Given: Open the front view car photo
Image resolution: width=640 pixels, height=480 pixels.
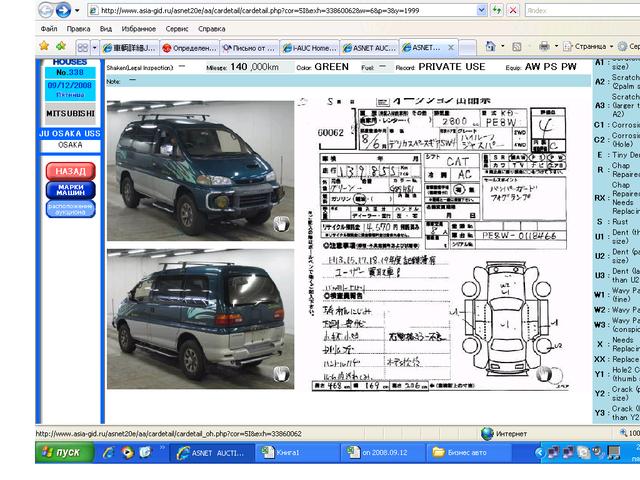Looking at the screenshot, I should tap(200, 171).
